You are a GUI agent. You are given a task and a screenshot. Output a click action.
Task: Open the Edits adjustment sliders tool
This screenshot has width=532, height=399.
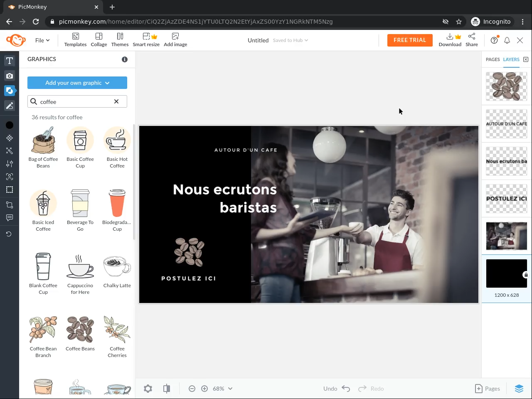[x=10, y=164]
